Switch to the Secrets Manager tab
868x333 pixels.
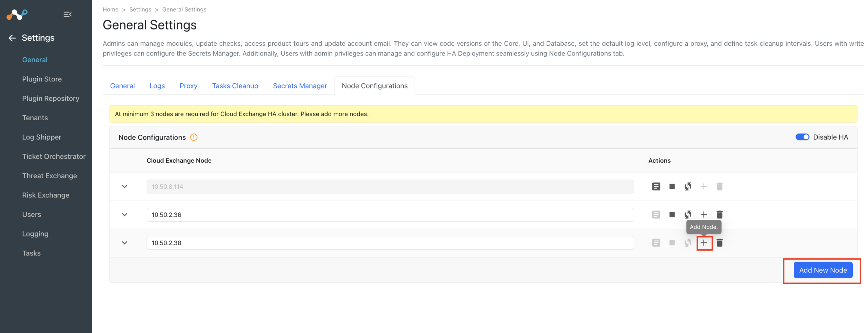(x=300, y=86)
